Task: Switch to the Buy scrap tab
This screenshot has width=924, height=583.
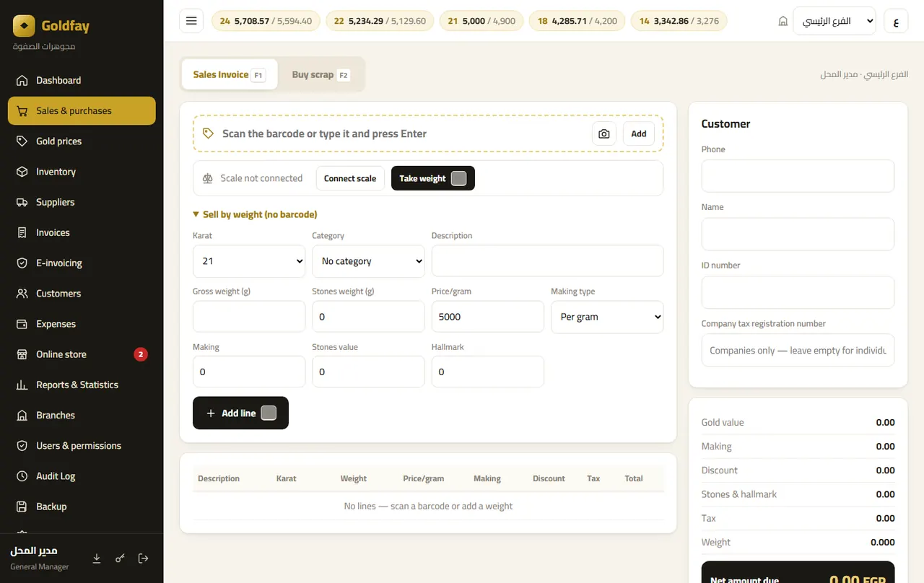Action: pyautogui.click(x=321, y=74)
